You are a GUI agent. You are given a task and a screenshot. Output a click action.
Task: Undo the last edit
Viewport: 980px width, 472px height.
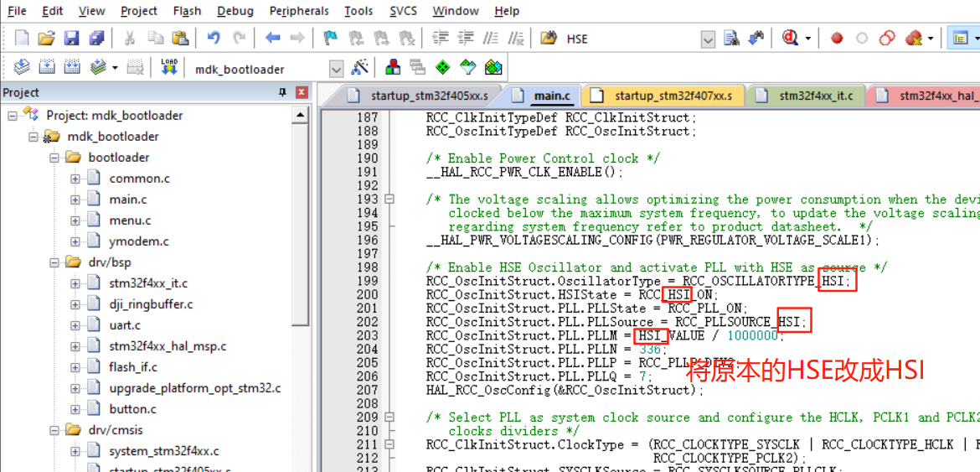pos(214,39)
